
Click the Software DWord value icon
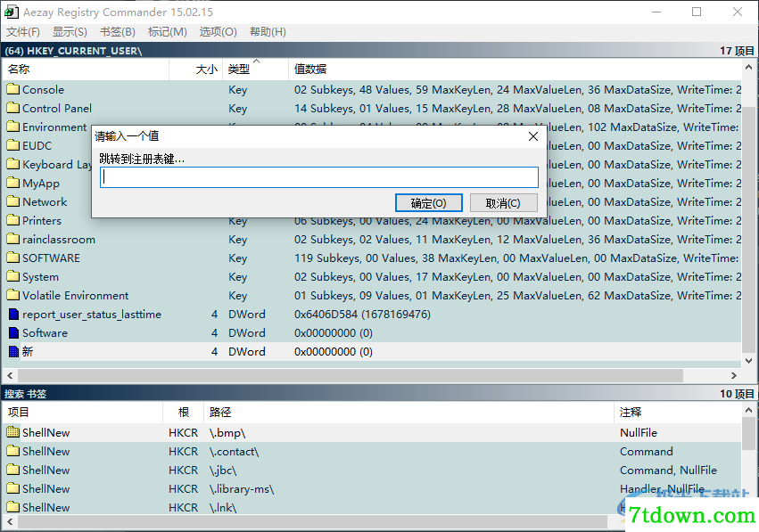click(x=13, y=332)
